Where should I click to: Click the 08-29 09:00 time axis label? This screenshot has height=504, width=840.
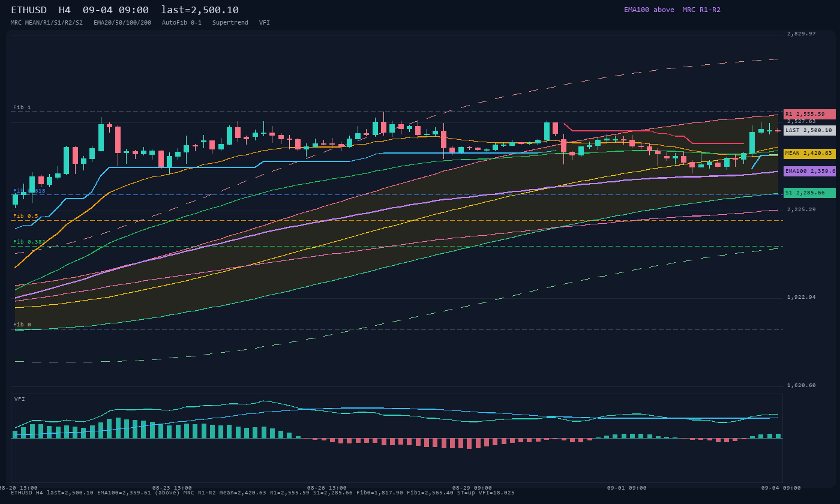point(472,488)
